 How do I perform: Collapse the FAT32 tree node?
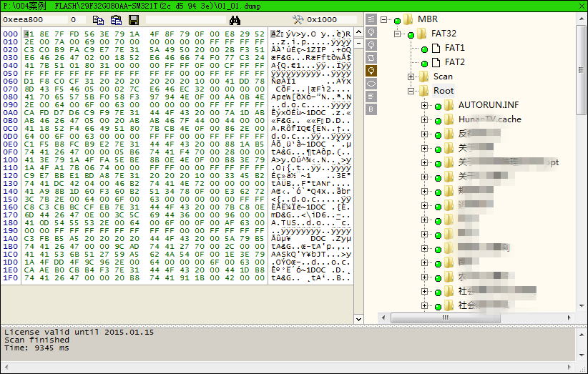[x=397, y=34]
